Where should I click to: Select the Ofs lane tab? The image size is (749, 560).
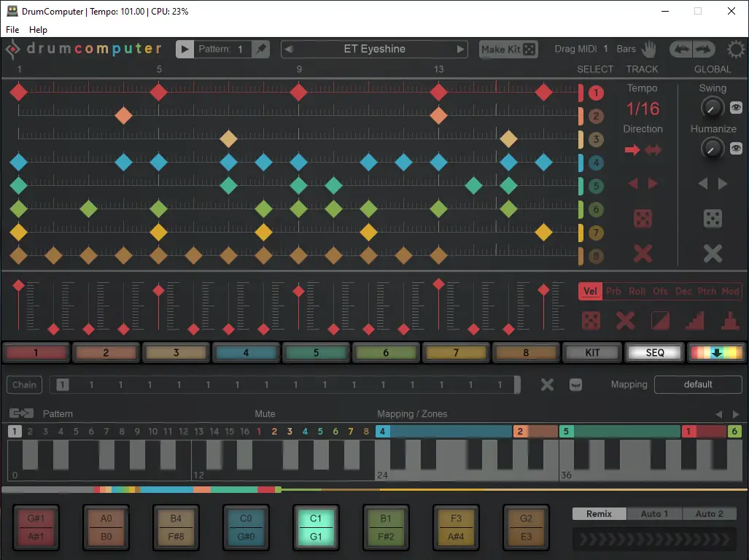660,291
